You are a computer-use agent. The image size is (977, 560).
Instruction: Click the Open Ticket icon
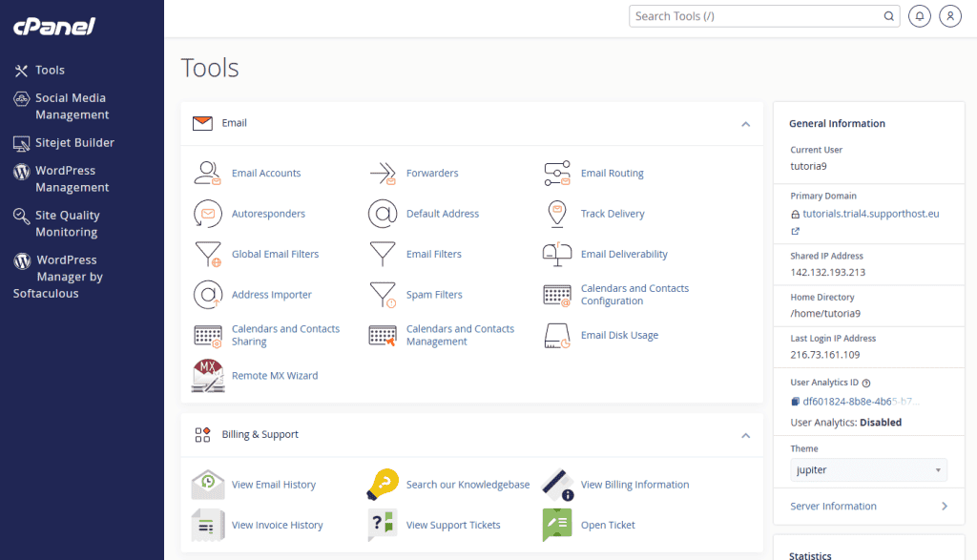tap(557, 525)
